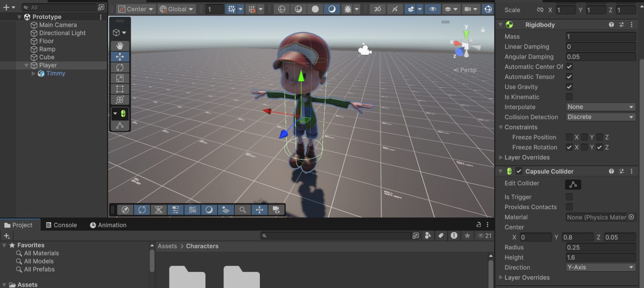
Task: Collapse the Constraints section
Action: pos(501,127)
